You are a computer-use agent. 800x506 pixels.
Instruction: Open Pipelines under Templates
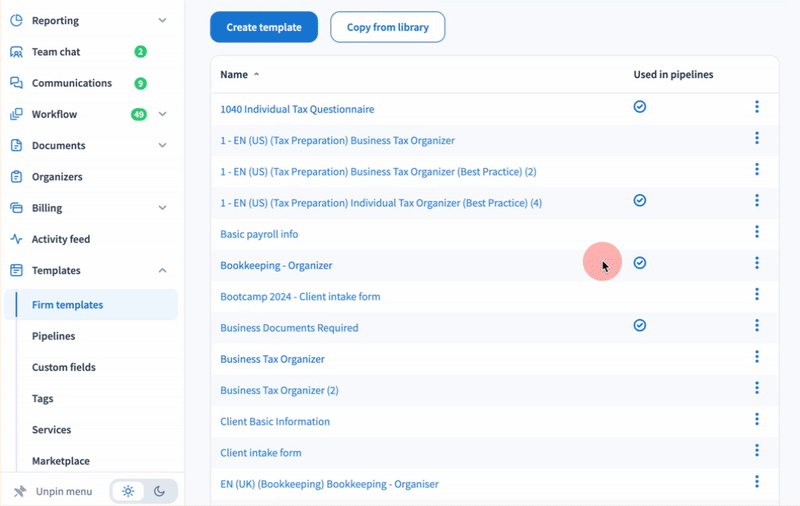pyautogui.click(x=53, y=337)
